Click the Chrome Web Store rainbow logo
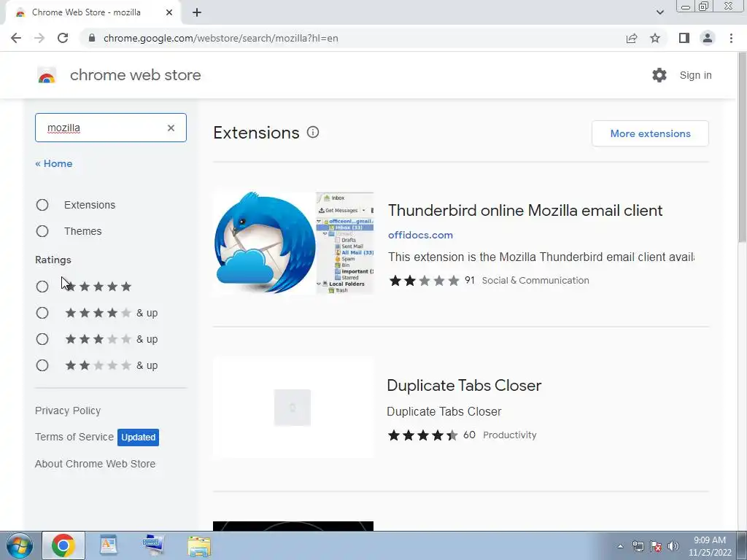747x560 pixels. click(x=47, y=75)
